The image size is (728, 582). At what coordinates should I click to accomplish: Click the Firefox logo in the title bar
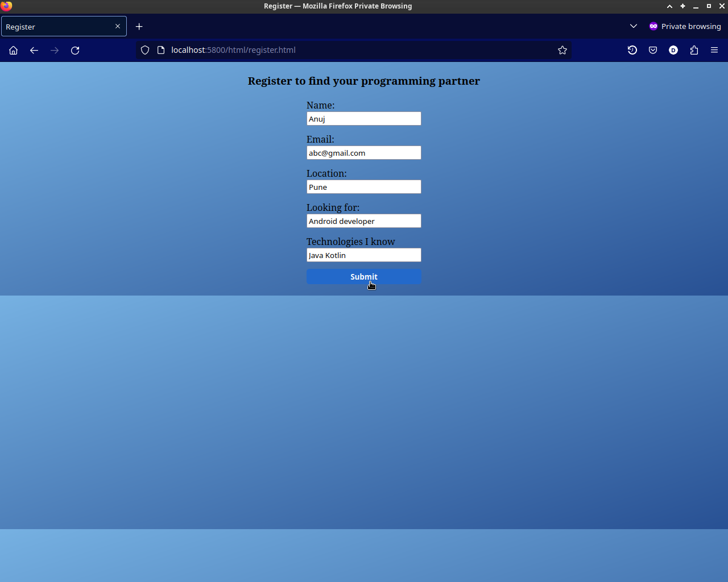click(6, 6)
